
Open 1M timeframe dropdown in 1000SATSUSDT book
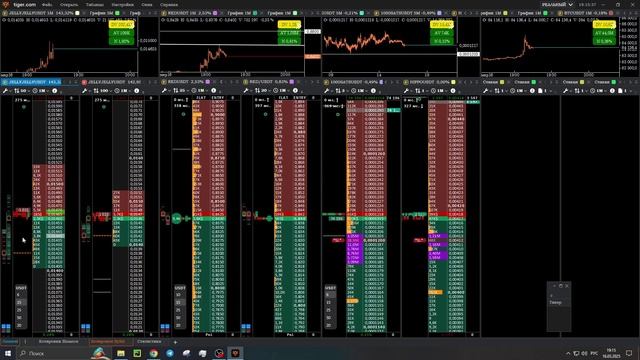[x=360, y=91]
